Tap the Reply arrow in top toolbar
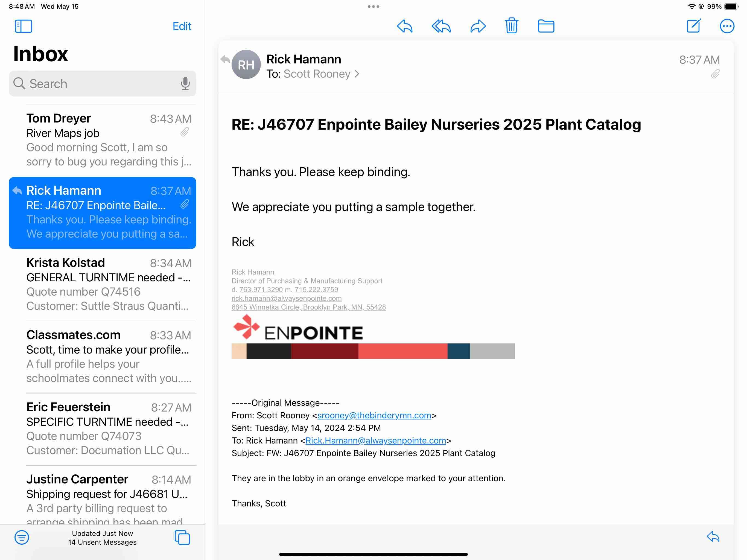 [x=404, y=26]
